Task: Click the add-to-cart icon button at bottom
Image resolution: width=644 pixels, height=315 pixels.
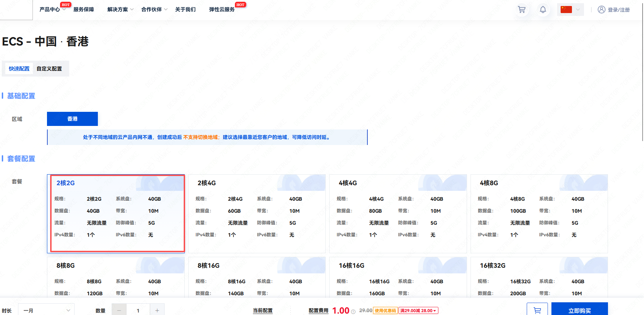Action: click(537, 310)
